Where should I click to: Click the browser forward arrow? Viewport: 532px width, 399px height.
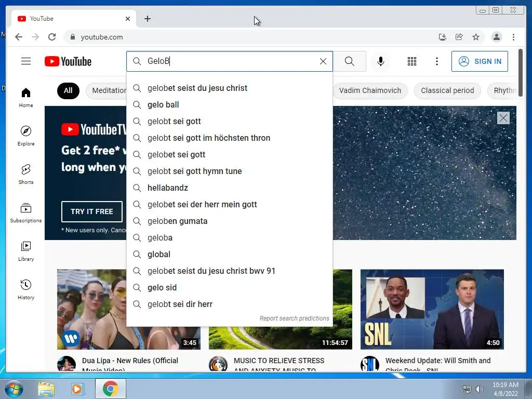[x=35, y=37]
